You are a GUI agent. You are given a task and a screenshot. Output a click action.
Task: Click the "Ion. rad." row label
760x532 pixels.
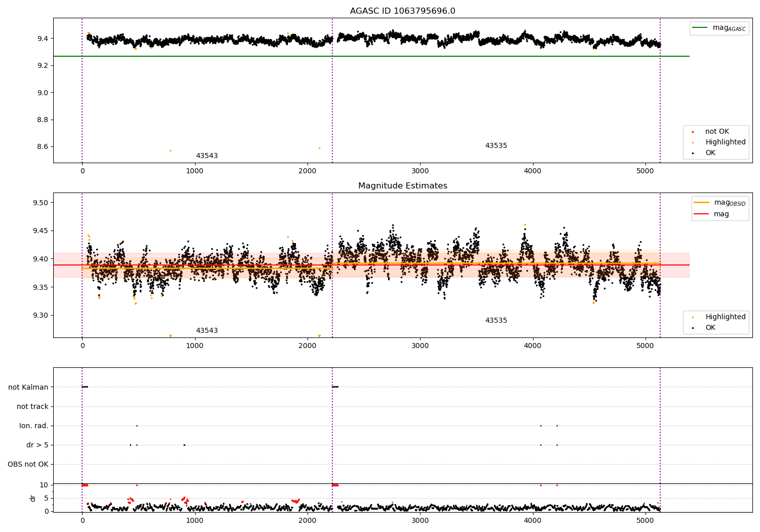(x=34, y=426)
